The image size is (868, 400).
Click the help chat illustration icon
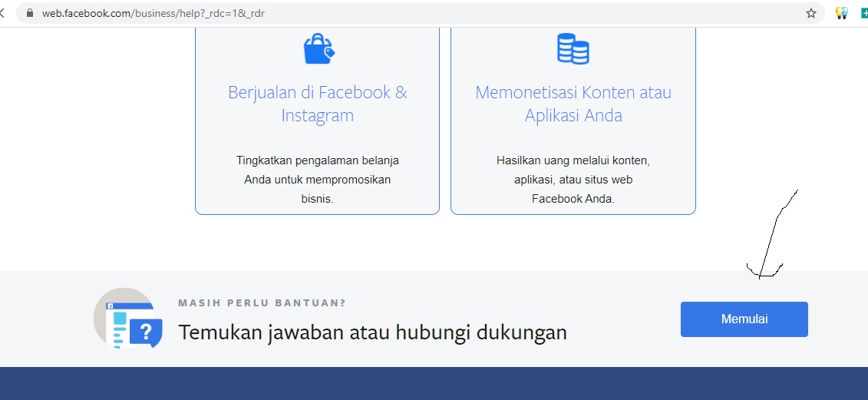tap(128, 319)
